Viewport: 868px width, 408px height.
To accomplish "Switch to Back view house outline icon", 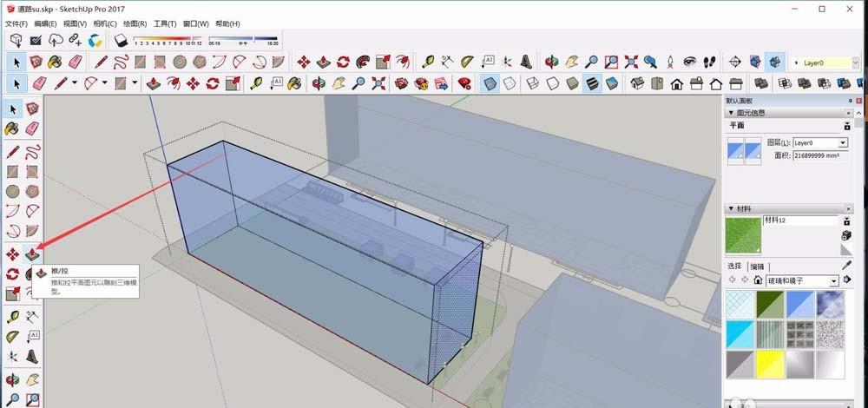I will coord(716,83).
